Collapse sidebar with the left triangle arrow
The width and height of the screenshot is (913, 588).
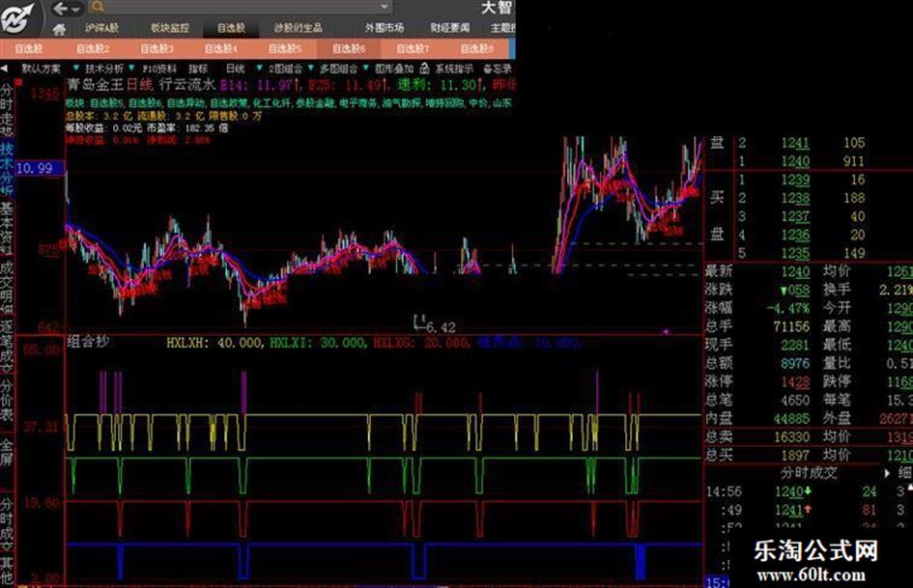point(5,69)
